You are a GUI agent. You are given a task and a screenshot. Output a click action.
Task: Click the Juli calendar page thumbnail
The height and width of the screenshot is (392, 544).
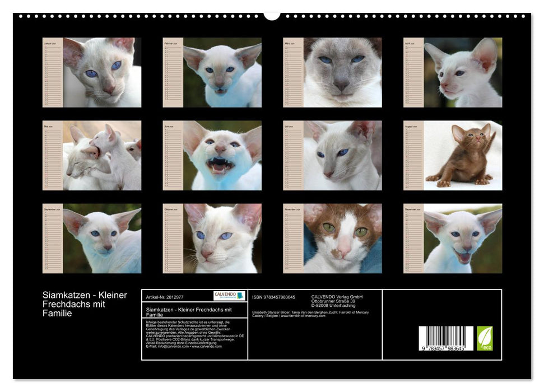332,156
